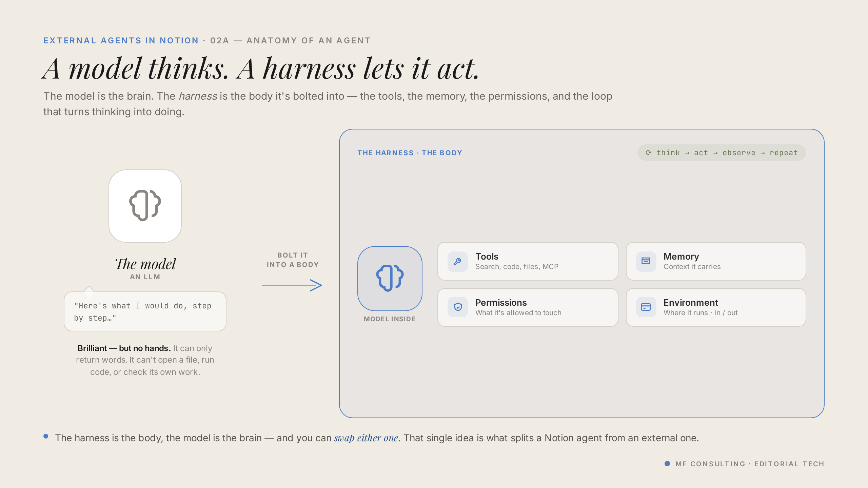Click the blue dot beside MF Consulting

pos(667,464)
